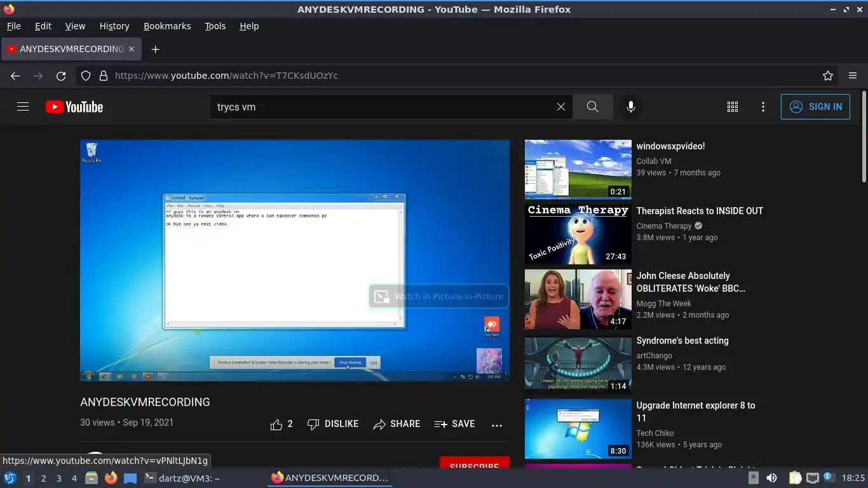Screen dimensions: 868x488
Task: Visit the Collab VM channel
Action: (654, 161)
